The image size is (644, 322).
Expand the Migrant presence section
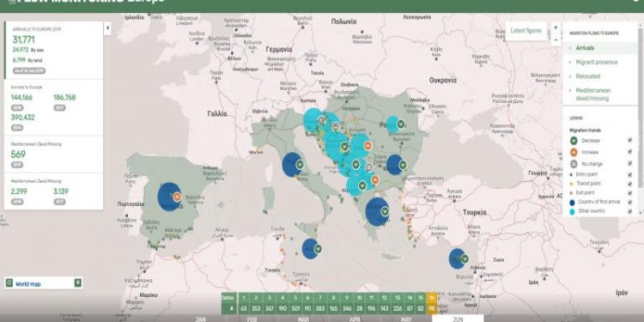point(597,62)
